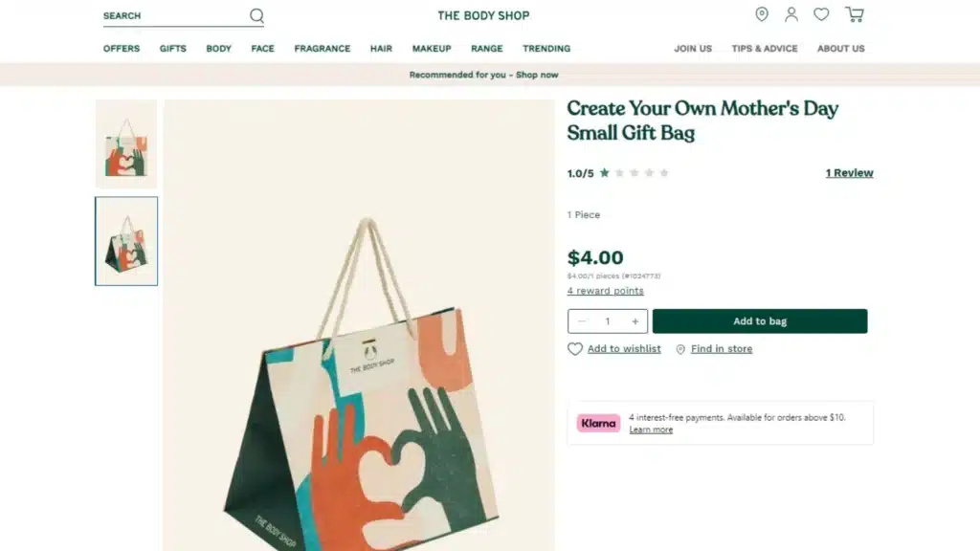Open the store locator pin icon

pyautogui.click(x=762, y=15)
